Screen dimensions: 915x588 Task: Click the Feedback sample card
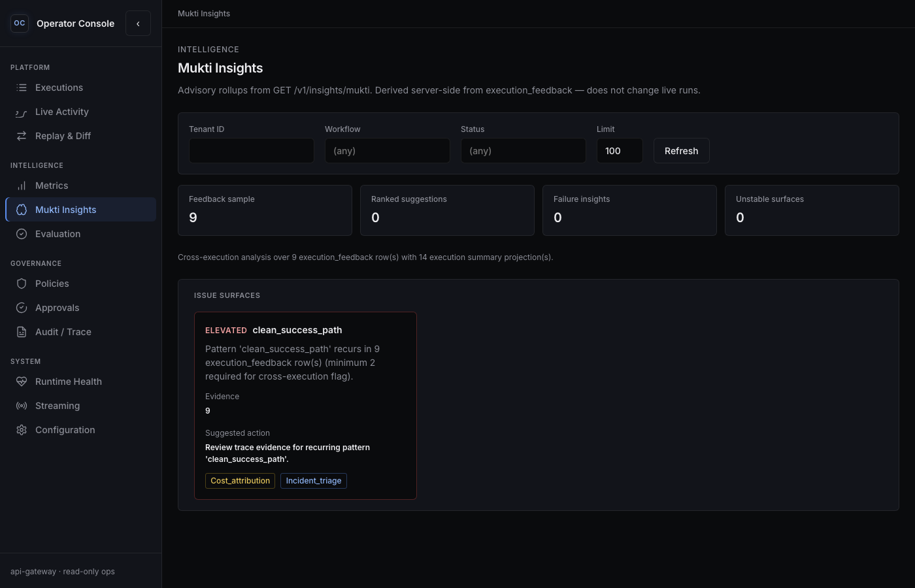coord(265,210)
